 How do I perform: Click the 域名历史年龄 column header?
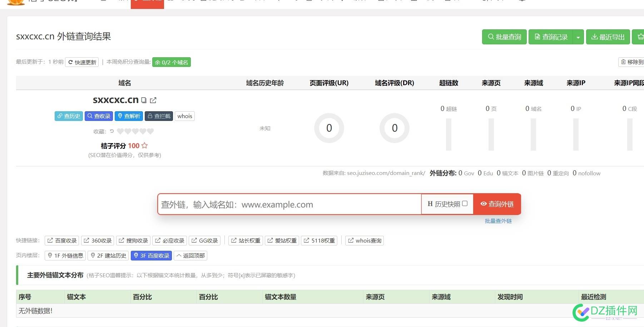click(265, 83)
